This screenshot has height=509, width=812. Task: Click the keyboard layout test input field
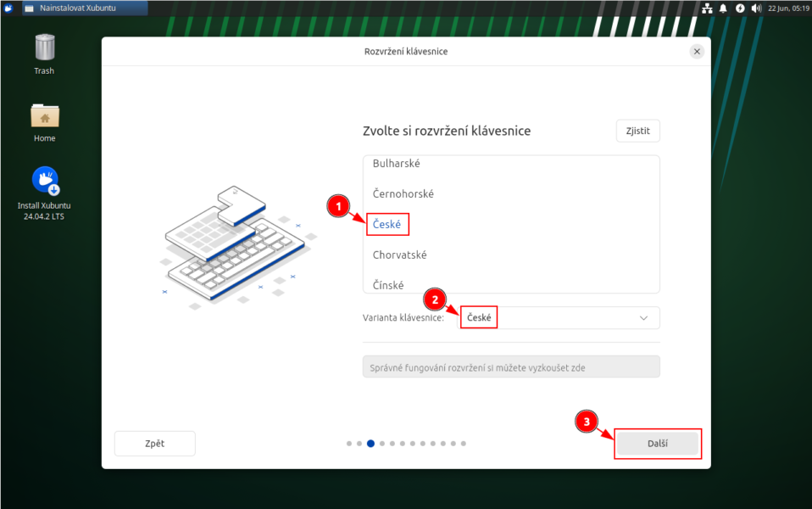[x=510, y=367]
